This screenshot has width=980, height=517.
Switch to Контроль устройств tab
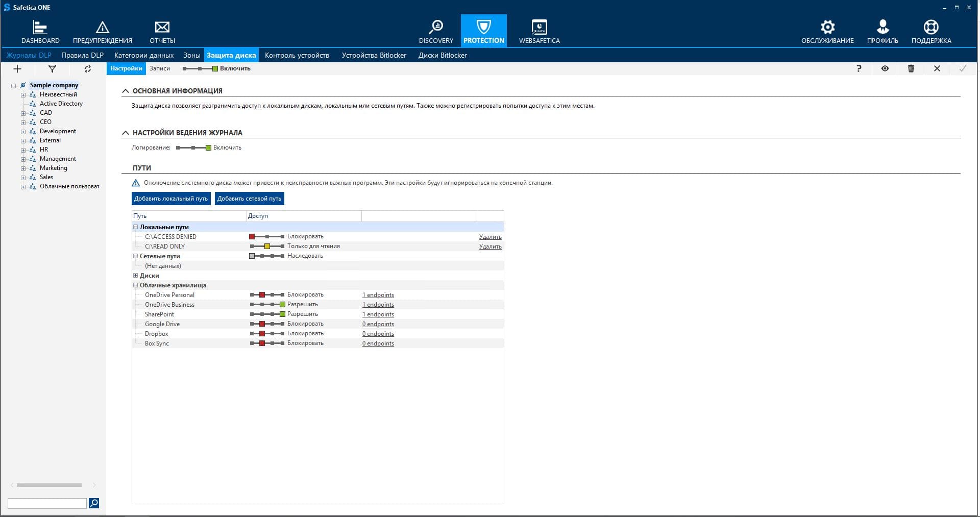click(x=297, y=55)
